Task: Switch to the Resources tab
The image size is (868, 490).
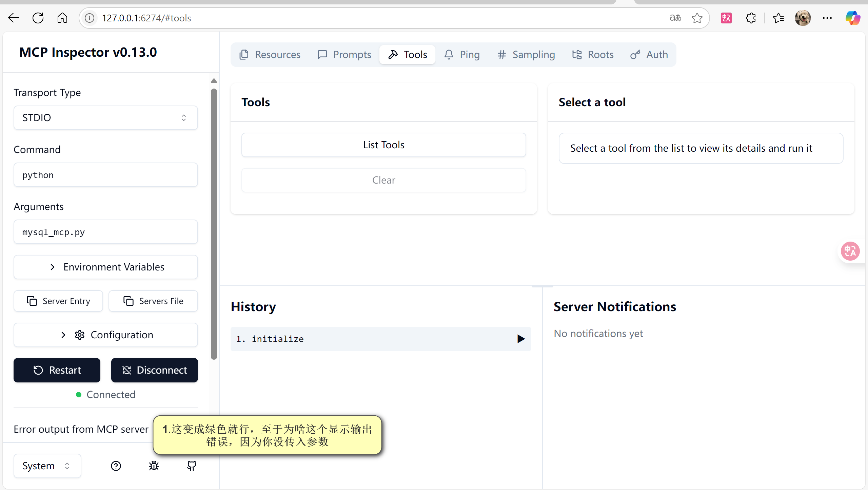Action: point(270,55)
